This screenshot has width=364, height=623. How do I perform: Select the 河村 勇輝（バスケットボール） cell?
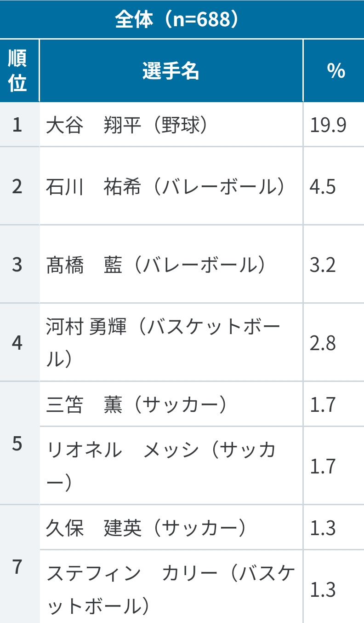[x=171, y=342]
